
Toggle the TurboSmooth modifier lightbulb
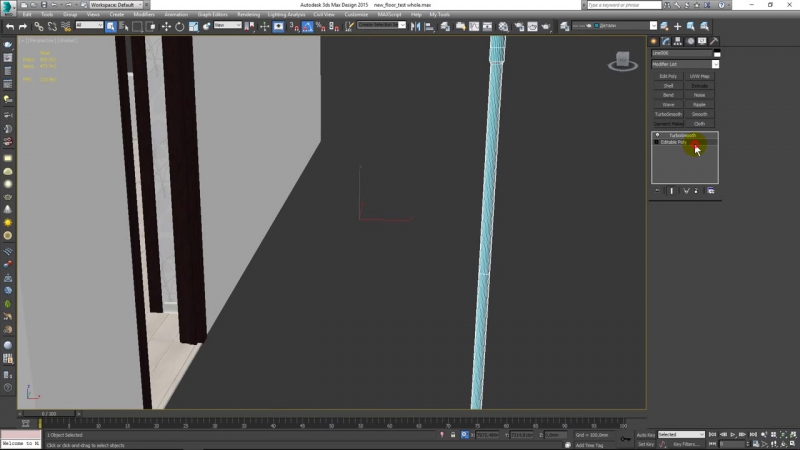(657, 135)
